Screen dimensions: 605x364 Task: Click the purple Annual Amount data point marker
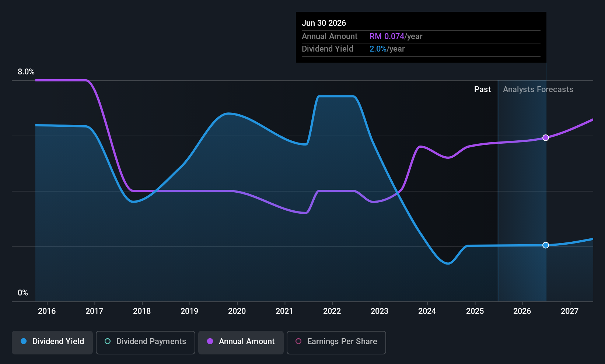click(x=546, y=138)
